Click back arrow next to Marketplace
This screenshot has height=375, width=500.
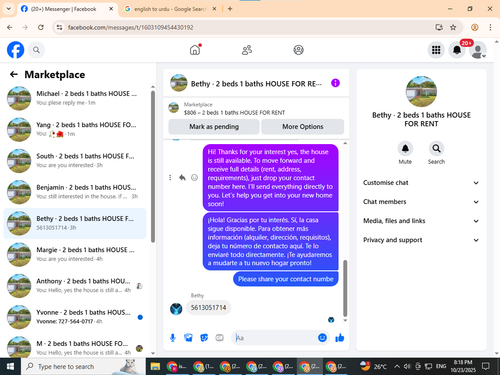14,74
